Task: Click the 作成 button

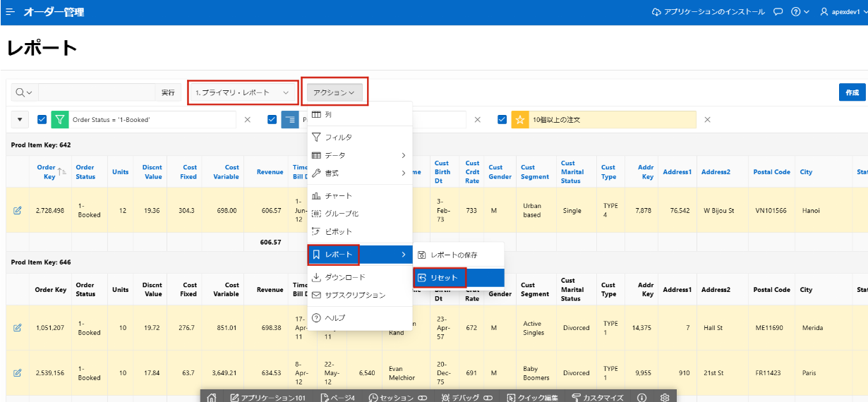Action: [852, 92]
